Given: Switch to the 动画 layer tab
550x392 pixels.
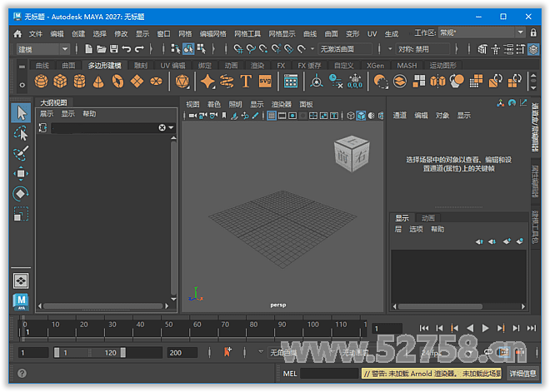Looking at the screenshot, I should (x=428, y=218).
